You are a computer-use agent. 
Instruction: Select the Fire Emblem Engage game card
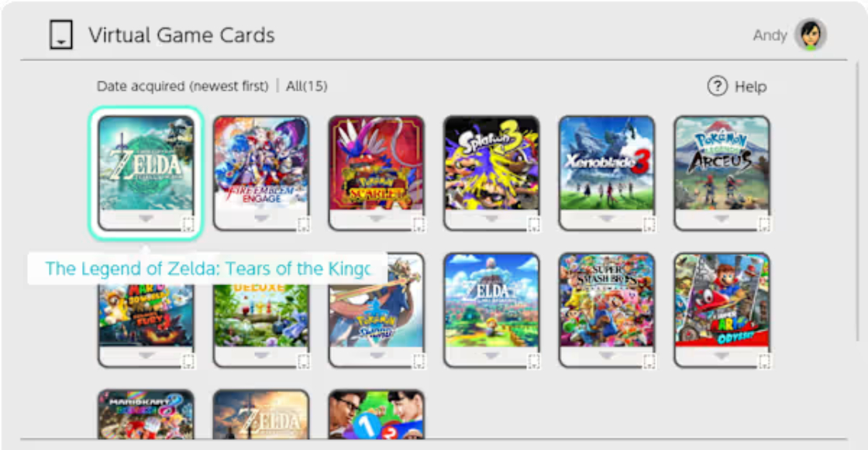(x=261, y=173)
